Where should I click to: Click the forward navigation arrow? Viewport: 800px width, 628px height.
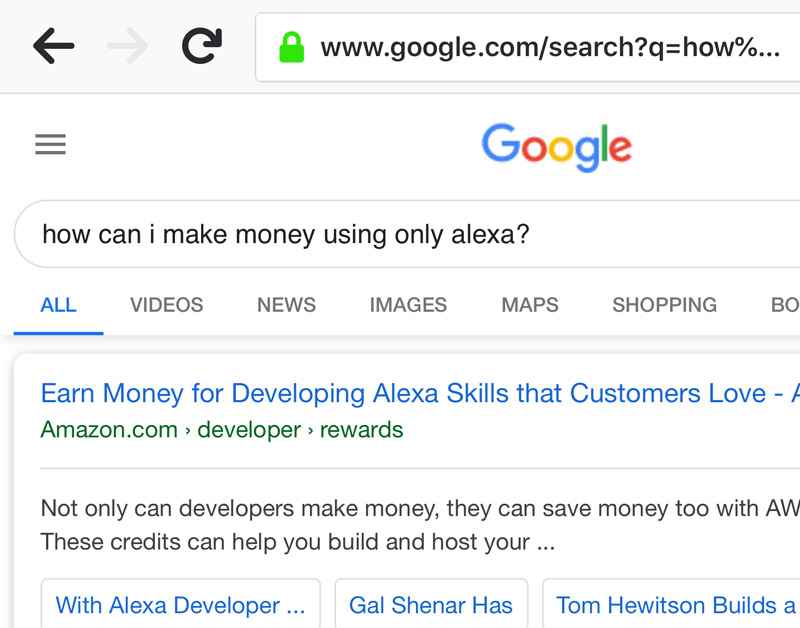127,46
